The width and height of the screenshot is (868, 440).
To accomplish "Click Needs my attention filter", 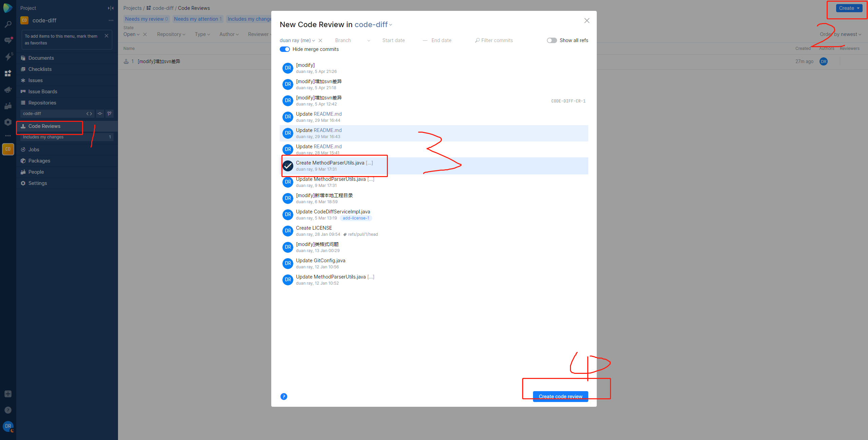I will (198, 19).
